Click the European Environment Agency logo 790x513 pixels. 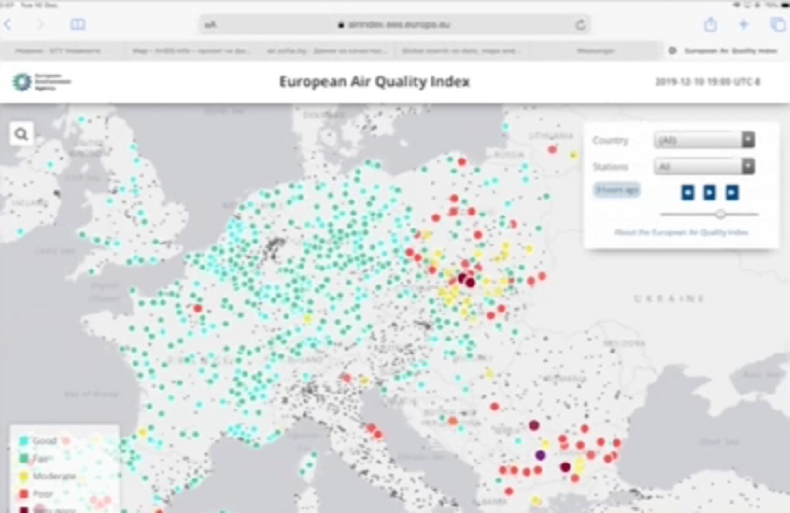[41, 82]
